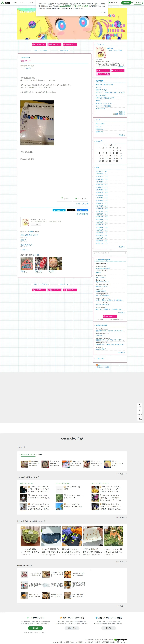The height and width of the screenshot is (644, 144).
Task: Open the ヘルプ footer link
Action: click(124, 642)
